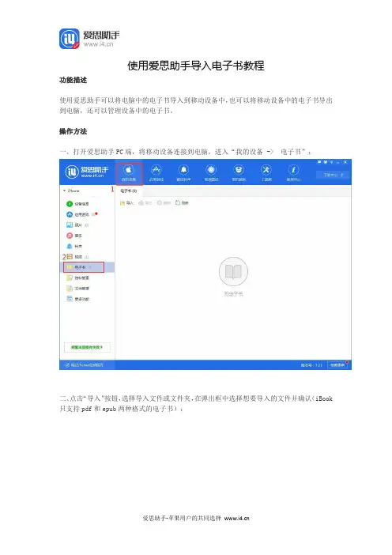Click the 爱思助手 logo at page top
392x555 pixels.
(89, 39)
